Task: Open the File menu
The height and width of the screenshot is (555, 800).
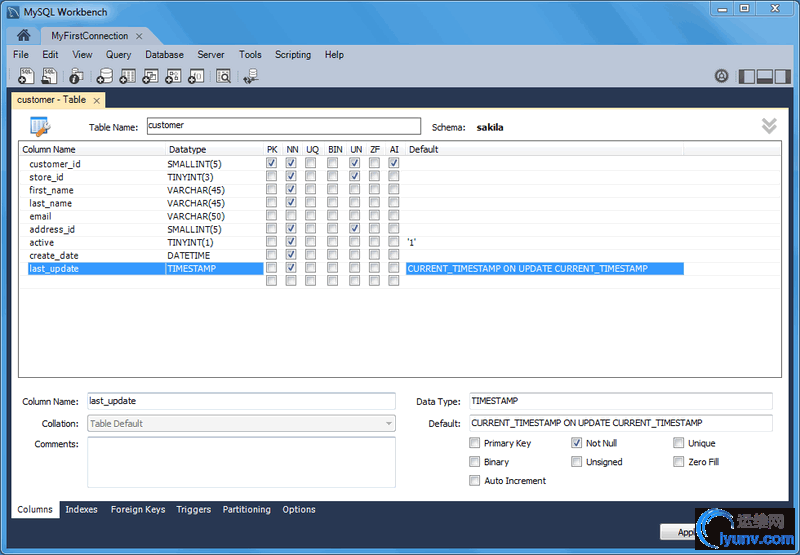Action: point(21,55)
